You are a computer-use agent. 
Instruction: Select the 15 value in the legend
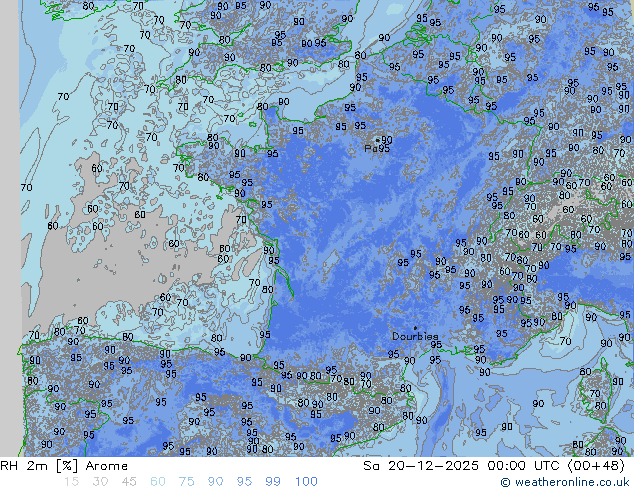coord(71,482)
